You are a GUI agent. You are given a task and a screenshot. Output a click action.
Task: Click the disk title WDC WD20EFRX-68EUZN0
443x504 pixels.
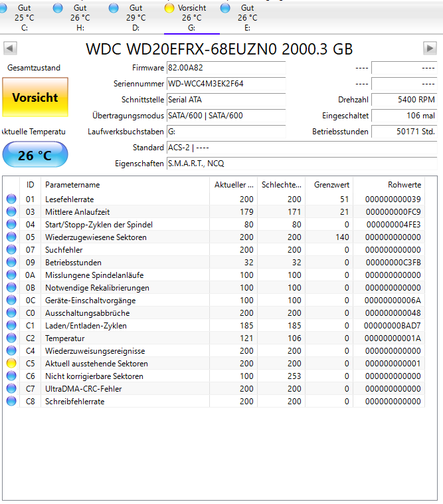pyautogui.click(x=220, y=49)
